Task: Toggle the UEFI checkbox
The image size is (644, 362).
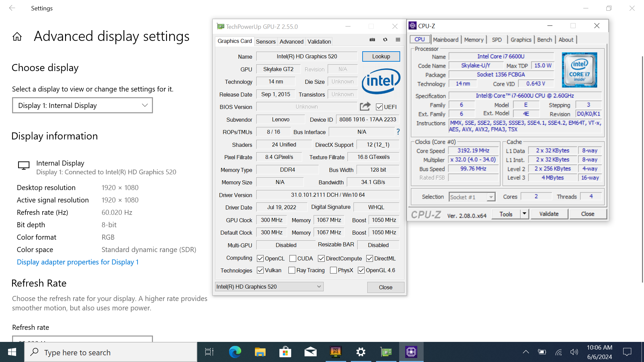Action: coord(379,107)
